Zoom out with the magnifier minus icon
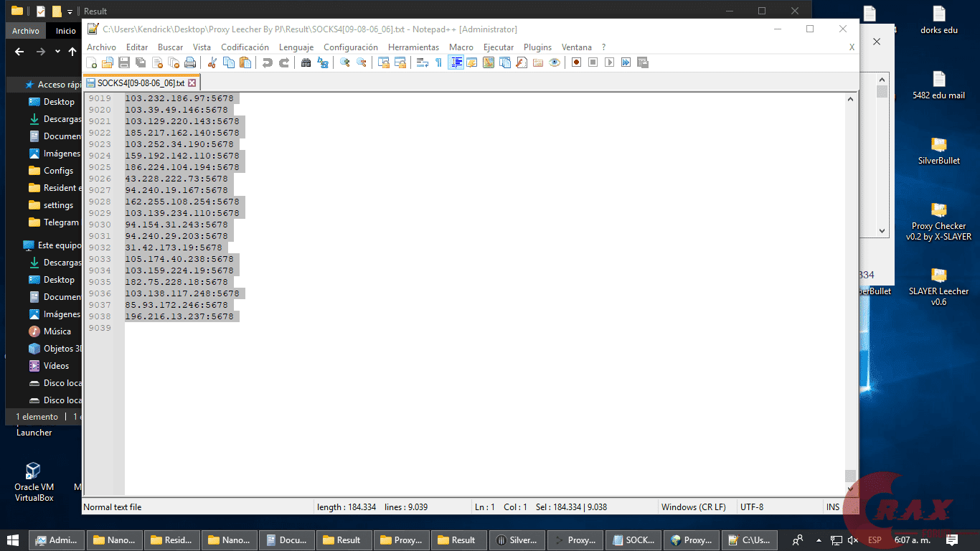The height and width of the screenshot is (551, 980). (362, 62)
